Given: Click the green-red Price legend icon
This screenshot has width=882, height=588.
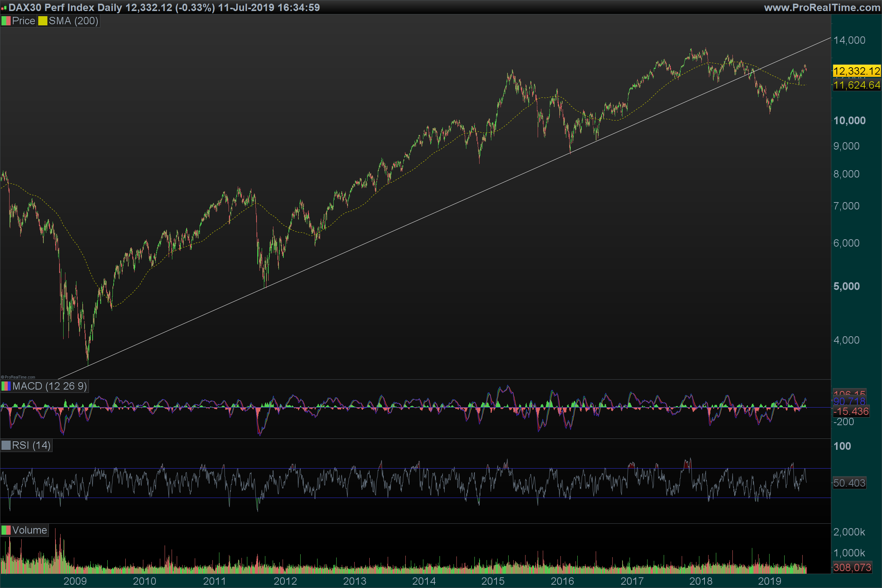Looking at the screenshot, I should pos(6,21).
